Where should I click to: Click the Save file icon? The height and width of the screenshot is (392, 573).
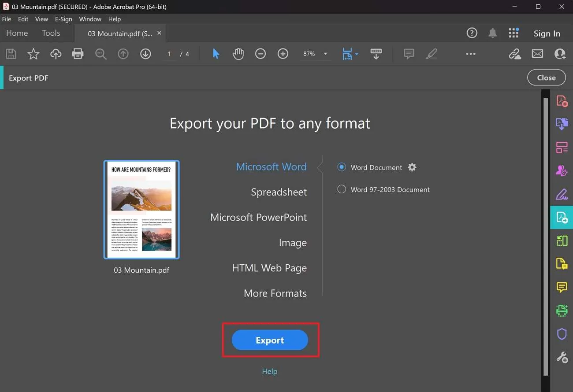click(11, 54)
